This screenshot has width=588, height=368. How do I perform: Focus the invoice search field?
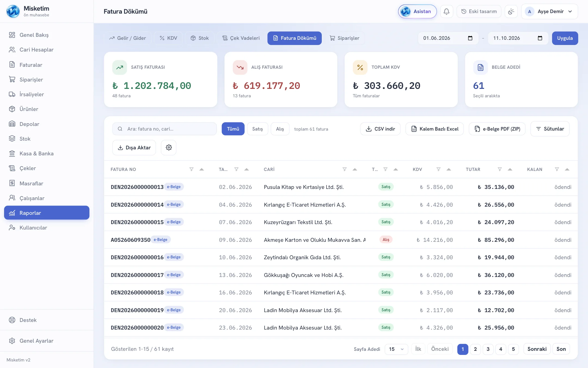(x=164, y=129)
